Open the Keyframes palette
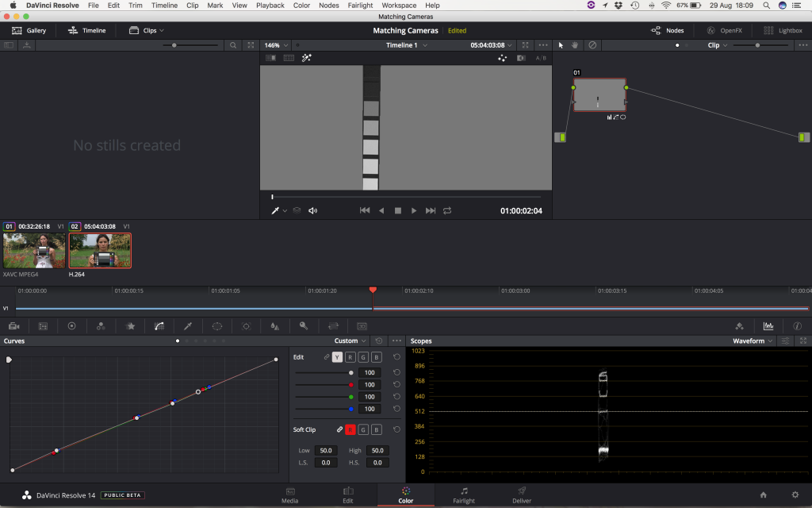This screenshot has height=508, width=812. (740, 326)
